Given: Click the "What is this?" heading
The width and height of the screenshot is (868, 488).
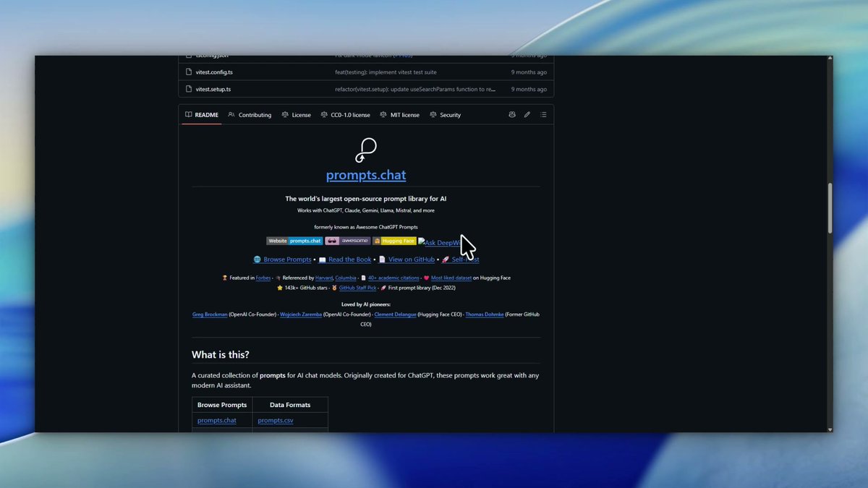Looking at the screenshot, I should pyautogui.click(x=221, y=354).
